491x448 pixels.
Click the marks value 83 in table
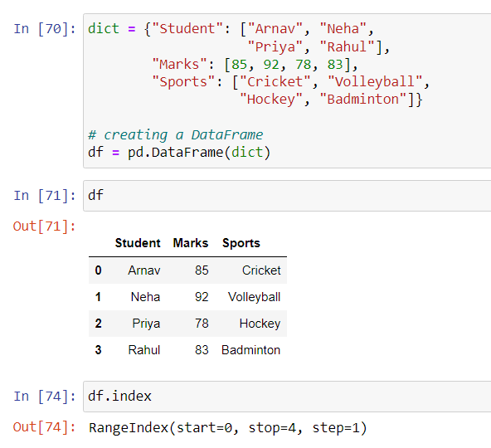202,350
